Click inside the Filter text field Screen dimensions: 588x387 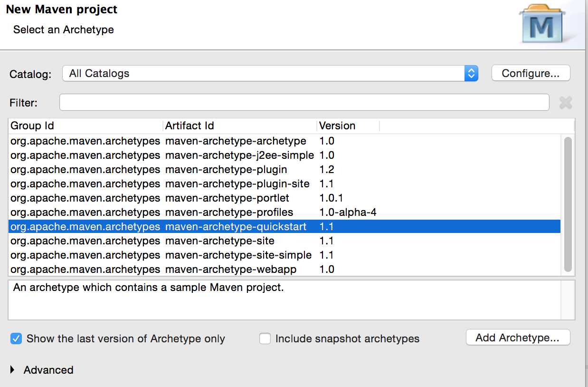[x=304, y=102]
